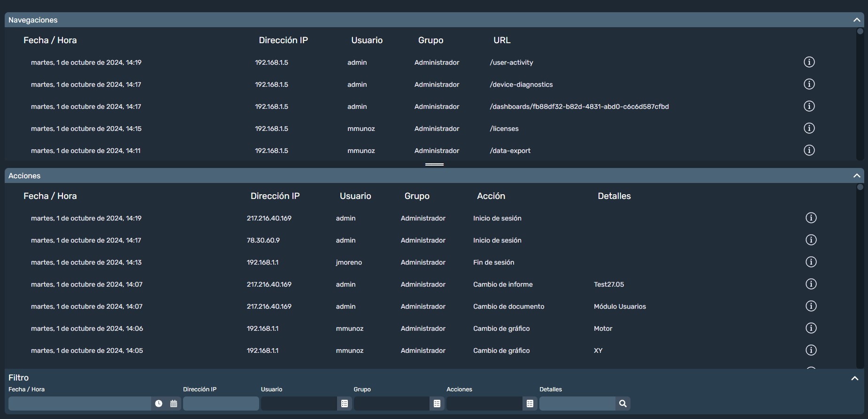This screenshot has height=419, width=868.
Task: Select the Módulo Usuarios details cell
Action: (x=620, y=306)
